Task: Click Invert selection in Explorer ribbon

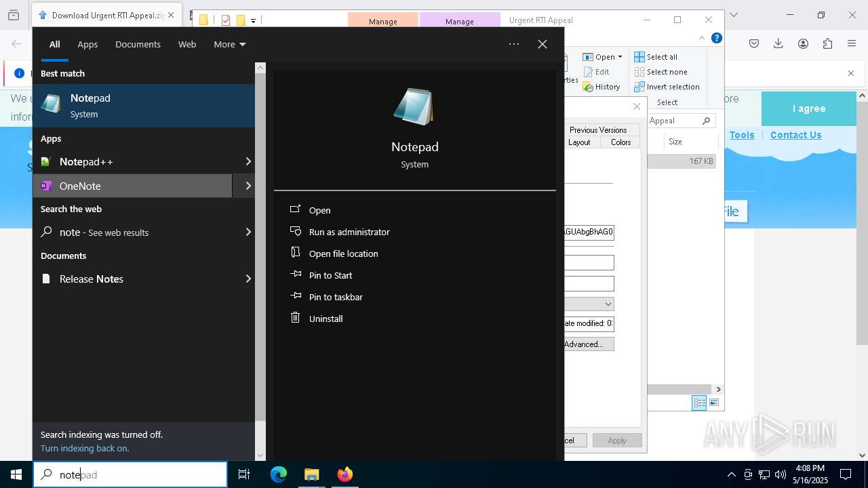Action: tap(667, 87)
